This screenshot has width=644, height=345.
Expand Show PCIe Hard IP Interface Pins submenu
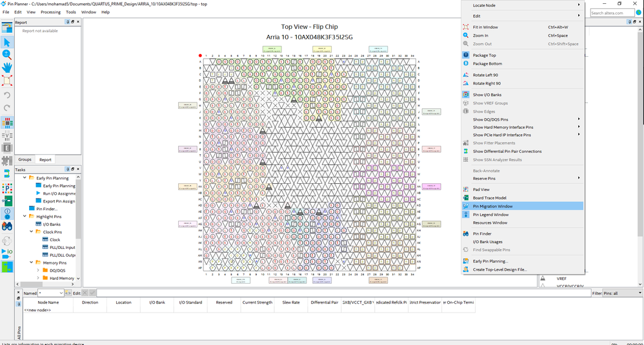pyautogui.click(x=523, y=135)
